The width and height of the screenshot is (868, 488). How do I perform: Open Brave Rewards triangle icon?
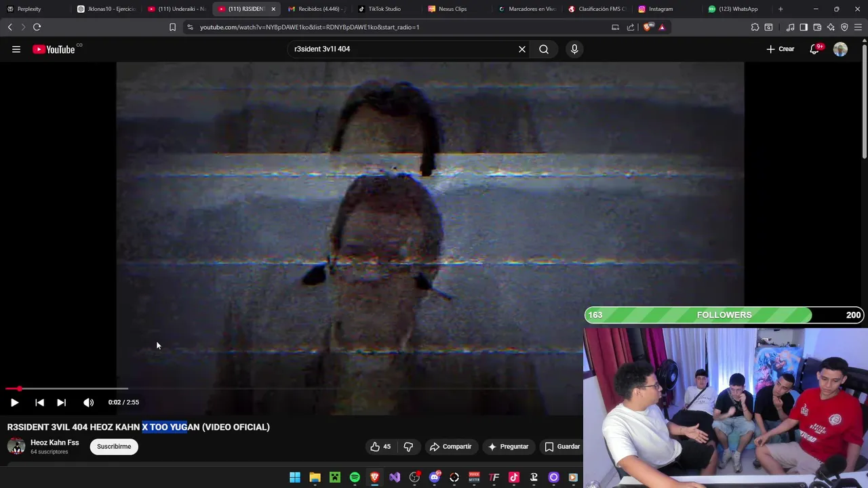coord(662,27)
